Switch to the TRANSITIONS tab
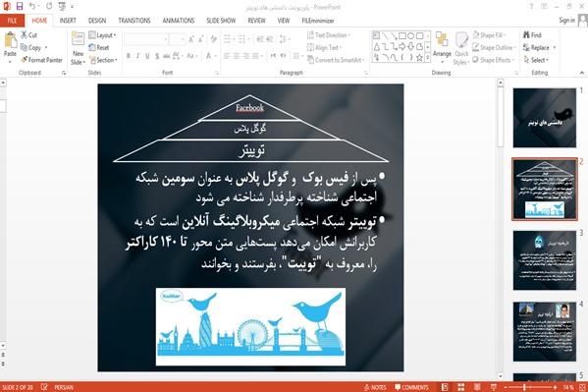588x392 pixels. [x=134, y=21]
